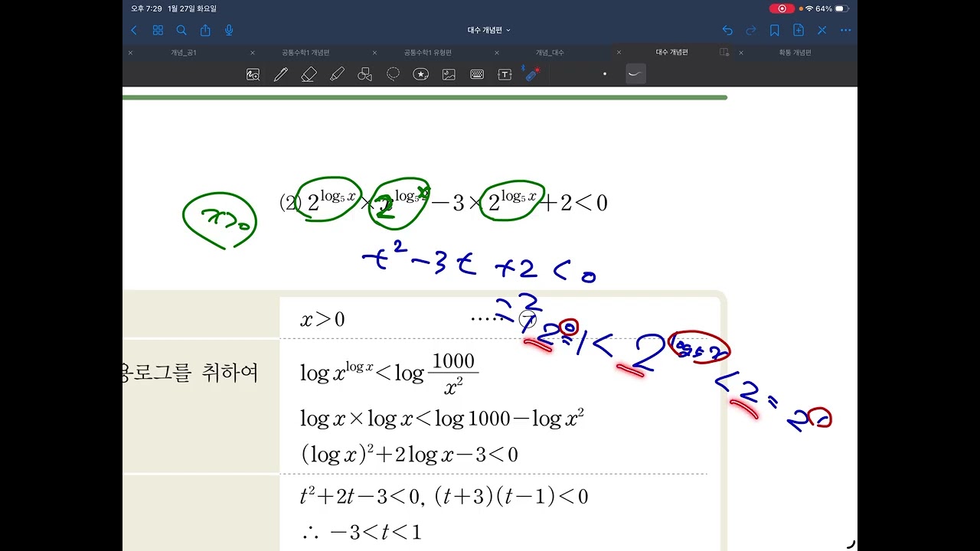Close the 확통 개념편 tab
Screen dimensions: 980x551
(740, 53)
